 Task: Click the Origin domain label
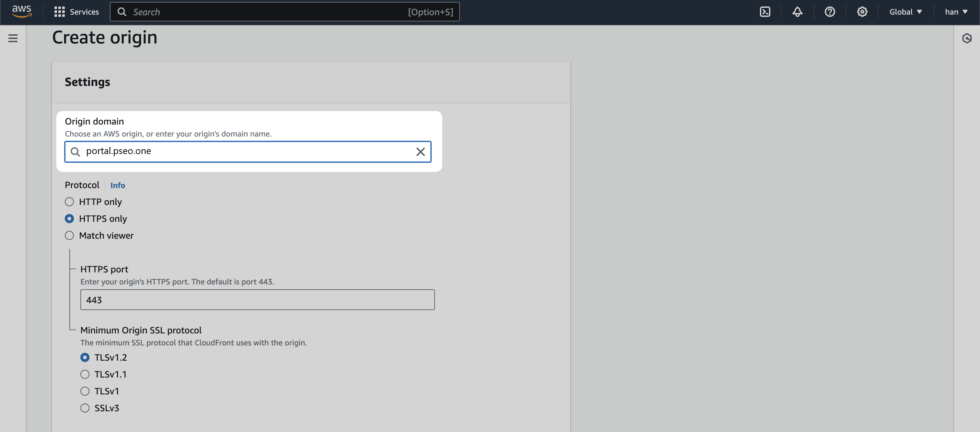pyautogui.click(x=94, y=121)
